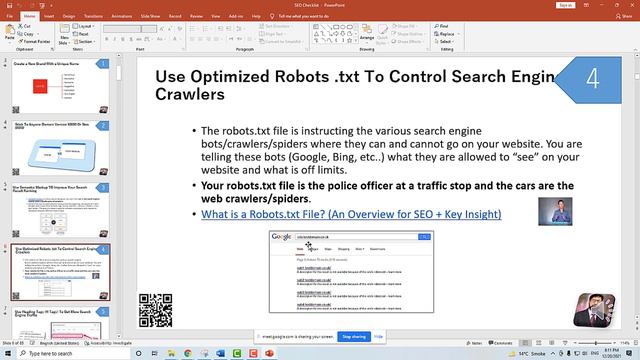Switch to the Design tab
The image size is (640, 360).
[x=69, y=16]
